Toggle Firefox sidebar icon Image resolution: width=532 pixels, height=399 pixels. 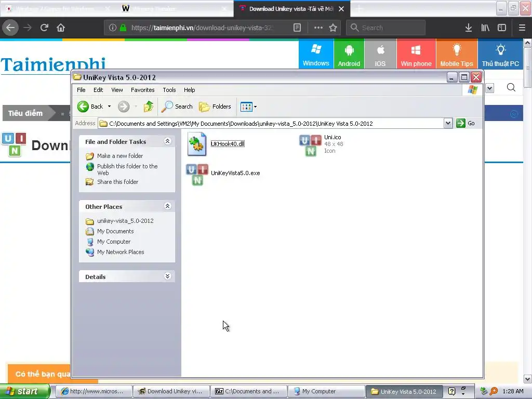tap(502, 28)
